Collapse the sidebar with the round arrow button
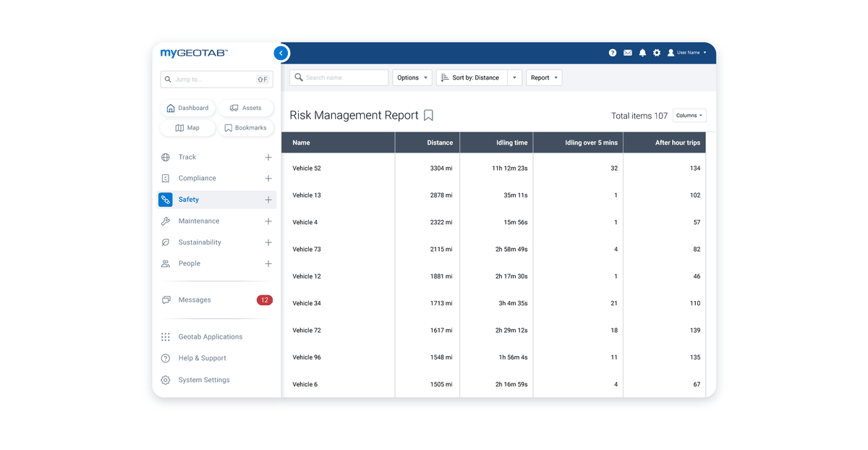Image resolution: width=868 pixels, height=450 pixels. point(281,53)
